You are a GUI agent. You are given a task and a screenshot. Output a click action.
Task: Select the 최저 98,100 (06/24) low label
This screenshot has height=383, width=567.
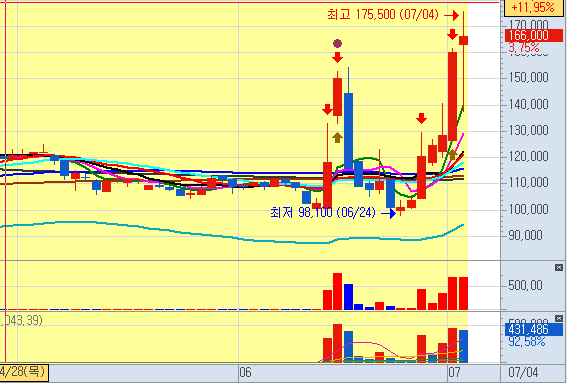323,212
